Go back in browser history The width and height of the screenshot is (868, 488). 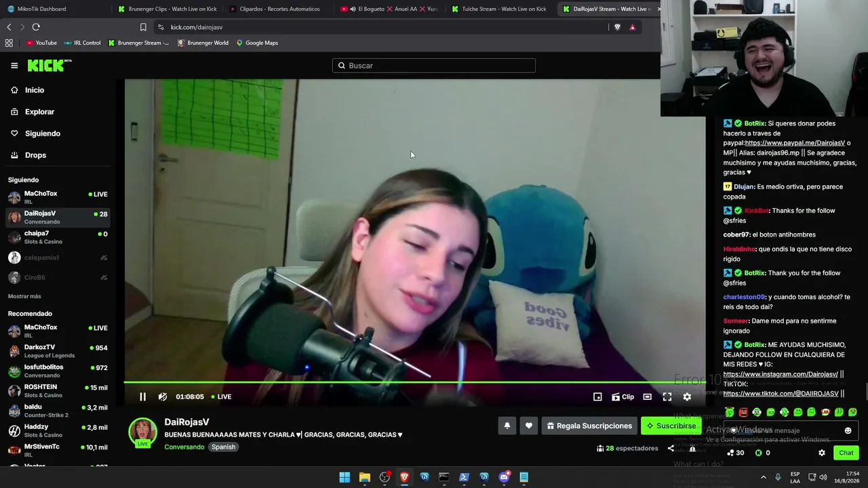[x=9, y=27]
